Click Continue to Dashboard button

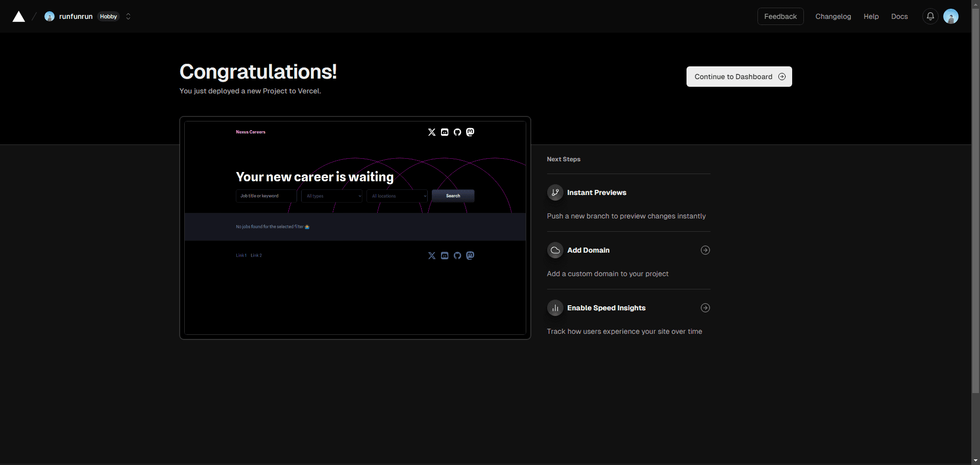(x=739, y=77)
